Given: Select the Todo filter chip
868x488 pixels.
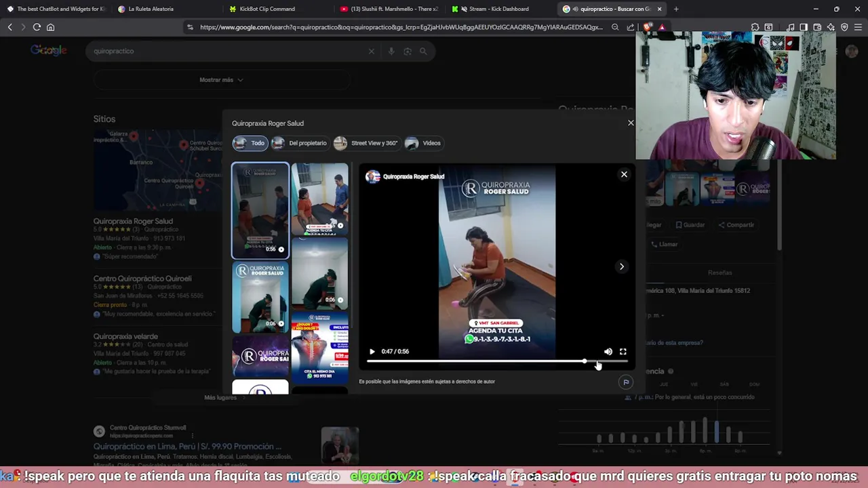Looking at the screenshot, I should (250, 143).
